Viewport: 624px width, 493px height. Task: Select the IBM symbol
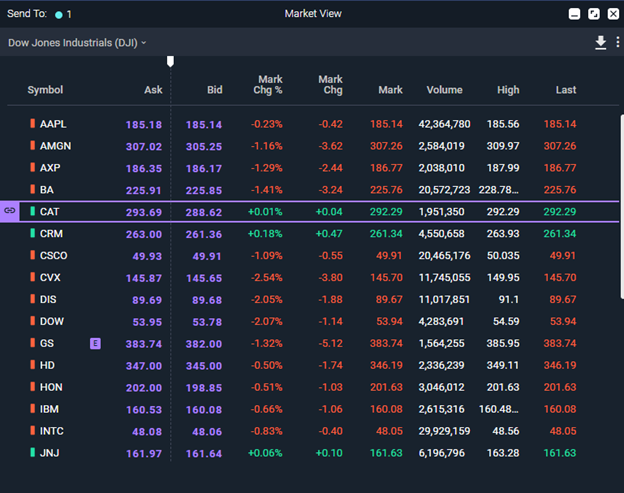tap(49, 409)
